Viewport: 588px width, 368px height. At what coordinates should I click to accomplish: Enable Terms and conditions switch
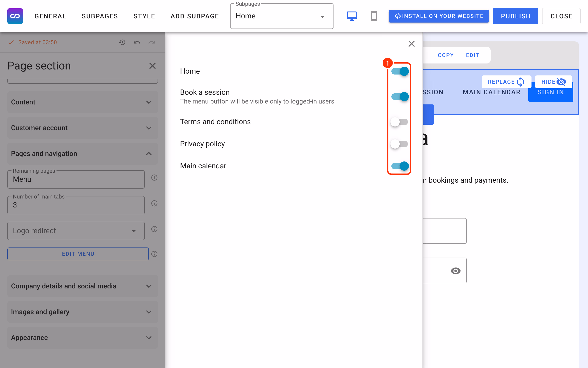399,122
